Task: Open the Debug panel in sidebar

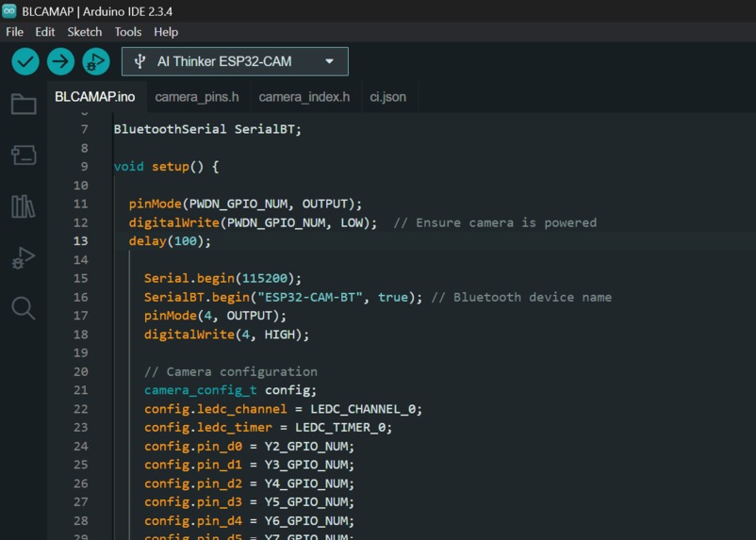Action: tap(24, 258)
